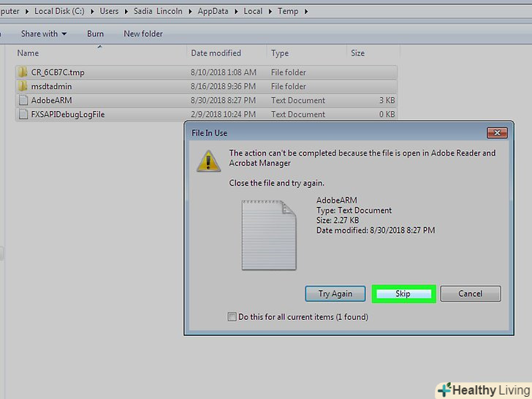The image size is (532, 399).
Task: Expand the arrow after Local Disk (C:)
Action: tap(92, 12)
